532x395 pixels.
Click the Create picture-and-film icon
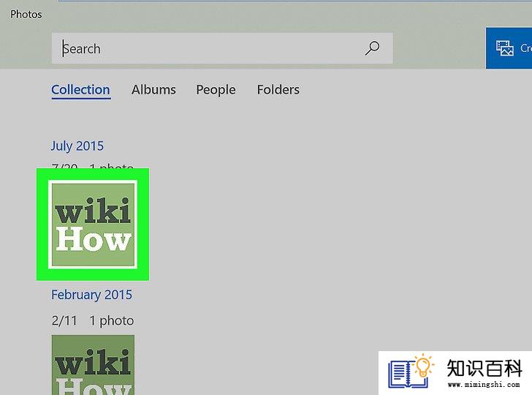(504, 48)
